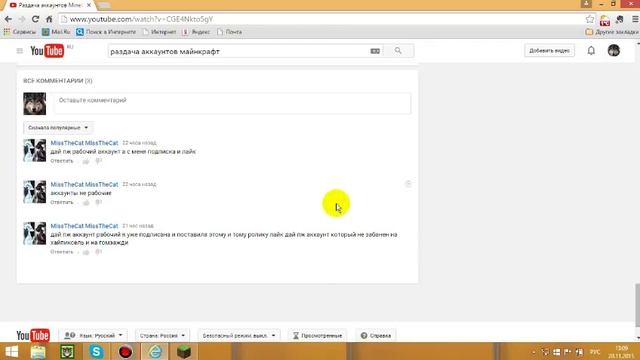Click the Internet Explorer taskbar icon
640x360 pixels.
coord(155,351)
